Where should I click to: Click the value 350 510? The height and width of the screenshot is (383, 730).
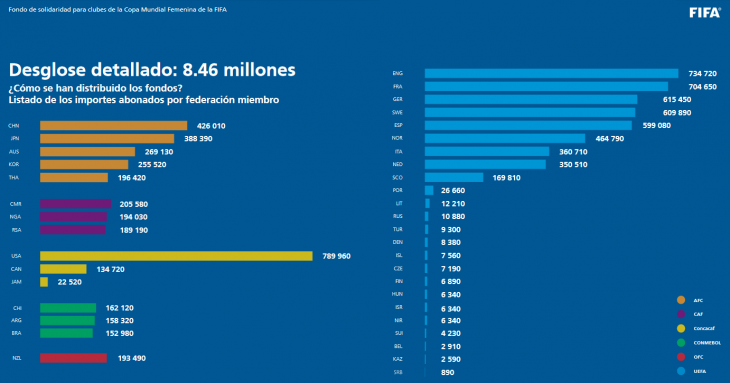pyautogui.click(x=573, y=165)
